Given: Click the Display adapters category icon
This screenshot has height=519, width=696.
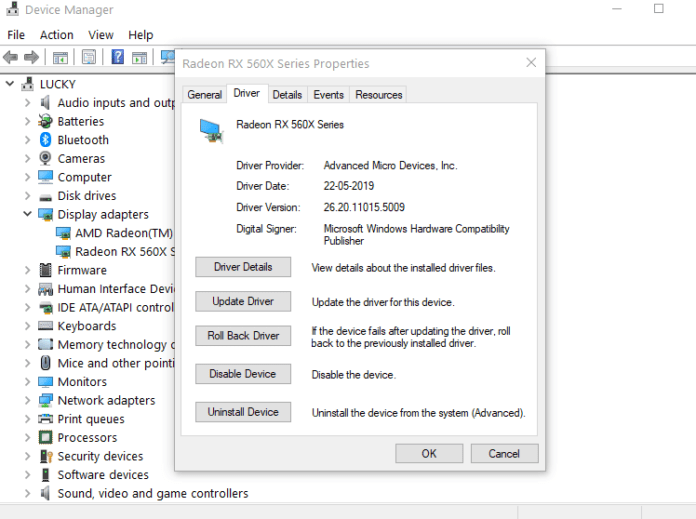Looking at the screenshot, I should pos(45,214).
